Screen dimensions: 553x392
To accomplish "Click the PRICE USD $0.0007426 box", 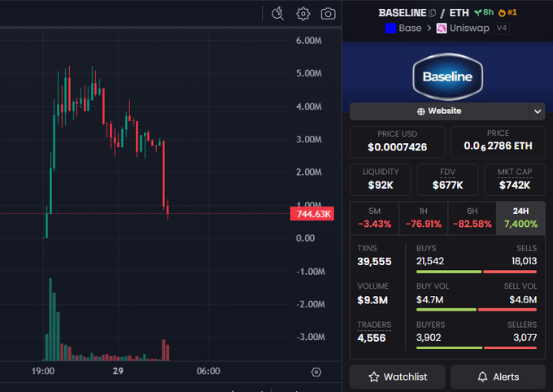I will click(398, 142).
